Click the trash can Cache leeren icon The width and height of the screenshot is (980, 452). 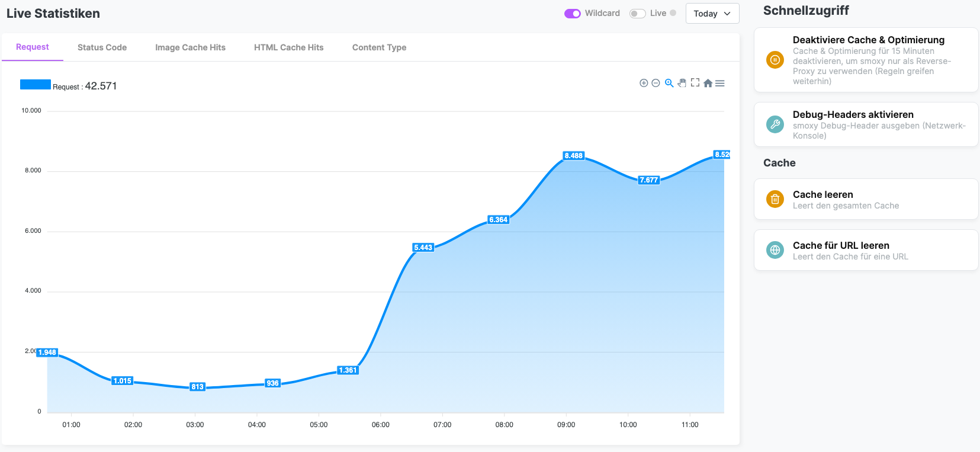[775, 199]
